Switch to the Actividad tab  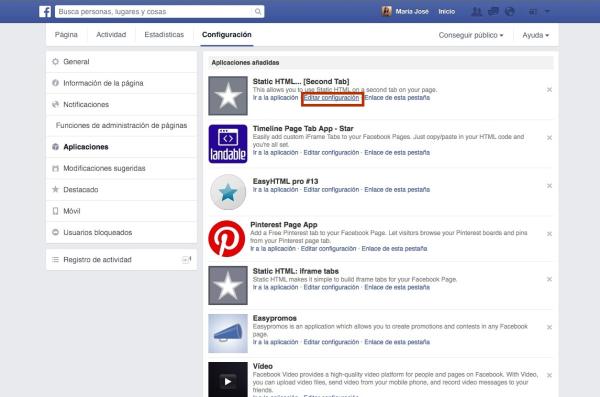tap(111, 35)
